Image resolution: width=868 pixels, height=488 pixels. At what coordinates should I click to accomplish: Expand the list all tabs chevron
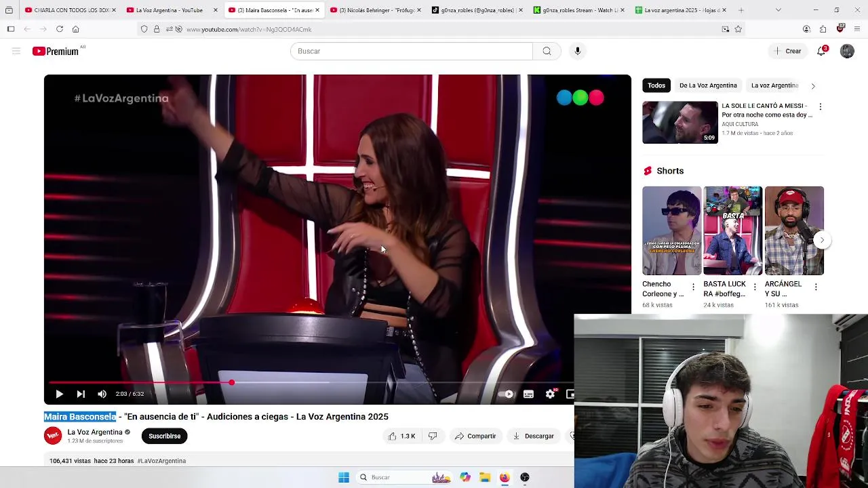pyautogui.click(x=778, y=10)
